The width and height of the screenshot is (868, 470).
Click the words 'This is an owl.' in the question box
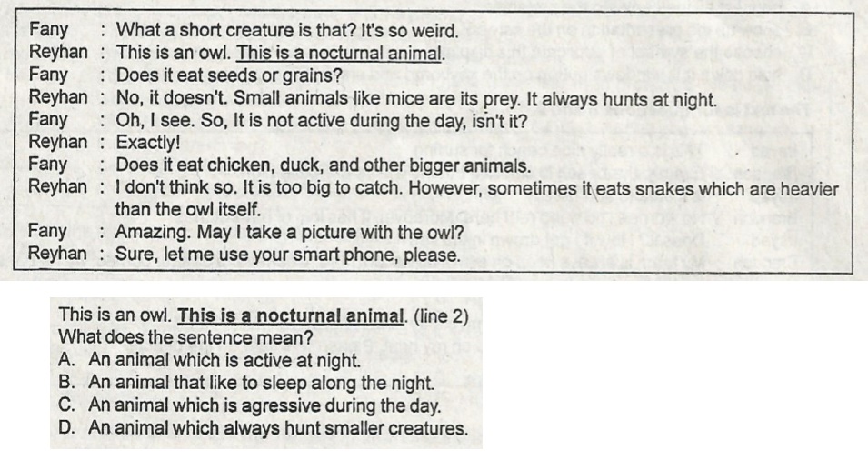(x=115, y=315)
